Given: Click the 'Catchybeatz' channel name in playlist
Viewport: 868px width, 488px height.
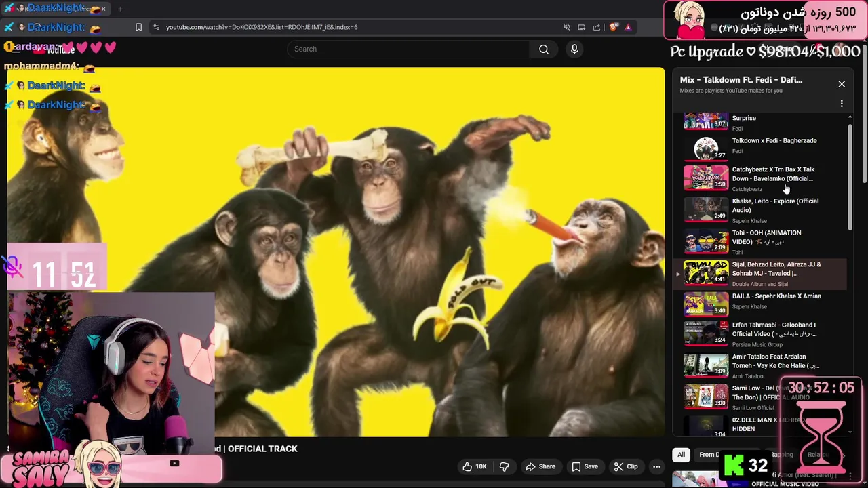Looking at the screenshot, I should 747,189.
